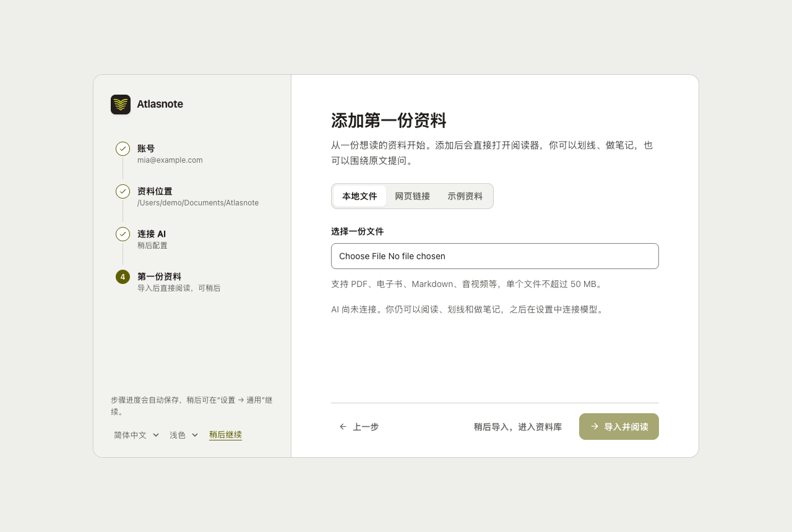Click the AI 尚未连接 notice text
This screenshot has width=792, height=532.
467,309
